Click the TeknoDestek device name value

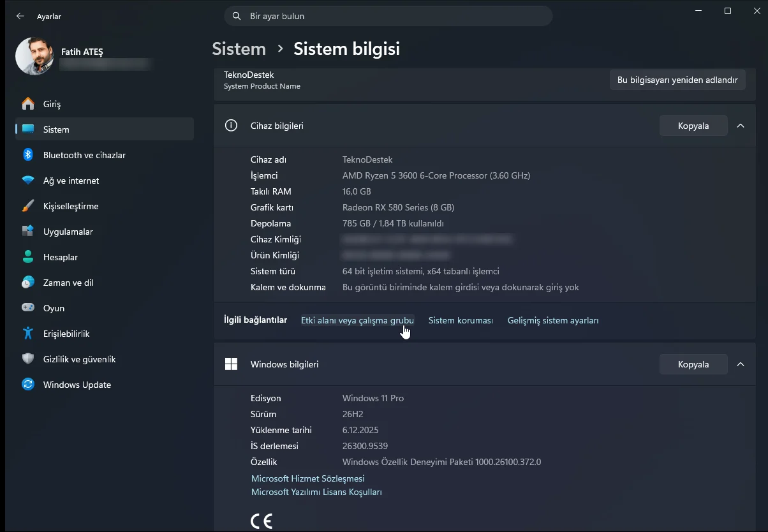pyautogui.click(x=367, y=159)
